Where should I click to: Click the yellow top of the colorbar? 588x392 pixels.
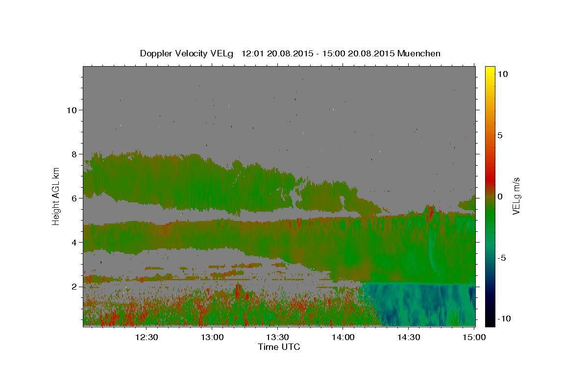[490, 71]
